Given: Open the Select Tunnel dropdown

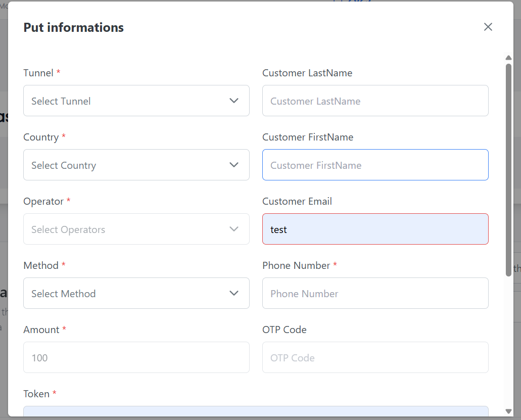Looking at the screenshot, I should [x=136, y=101].
